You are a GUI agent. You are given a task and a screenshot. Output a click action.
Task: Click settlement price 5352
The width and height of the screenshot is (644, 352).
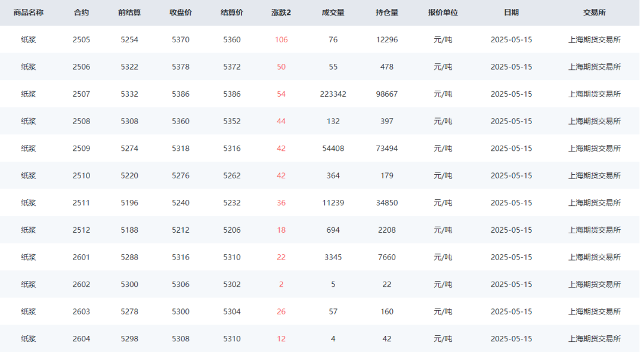[231, 121]
